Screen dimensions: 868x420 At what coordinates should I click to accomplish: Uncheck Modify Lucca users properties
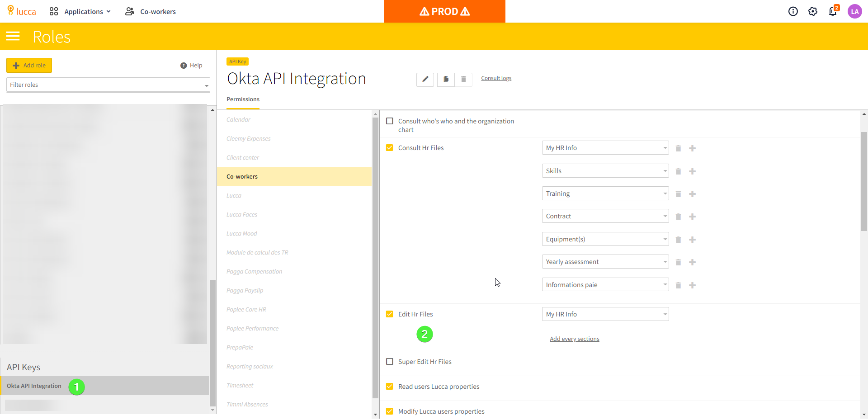[x=390, y=411]
